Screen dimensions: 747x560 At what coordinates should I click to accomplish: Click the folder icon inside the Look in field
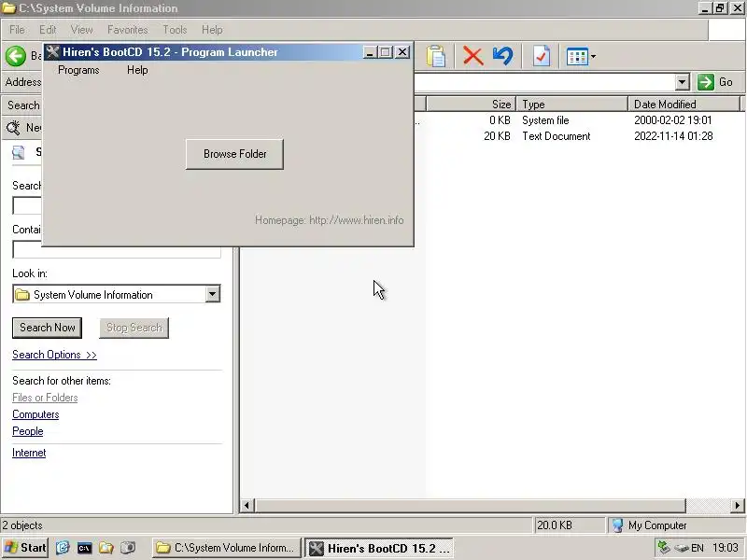click(x=21, y=295)
